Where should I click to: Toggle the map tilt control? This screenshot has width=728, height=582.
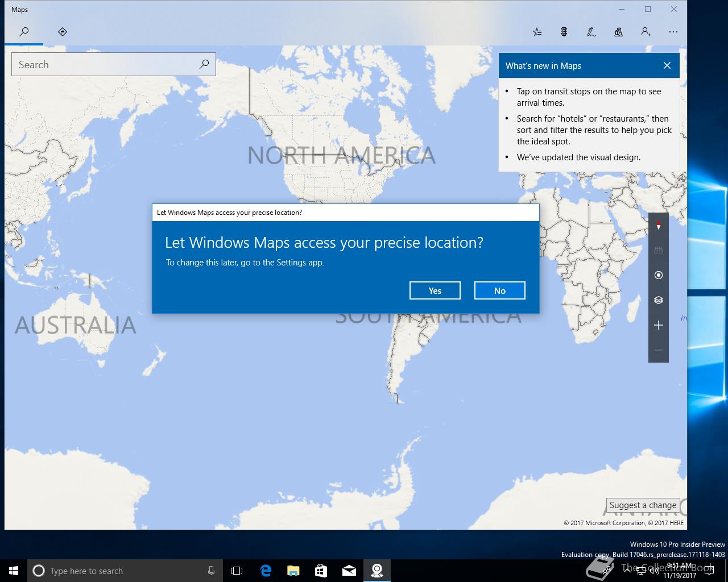[659, 250]
